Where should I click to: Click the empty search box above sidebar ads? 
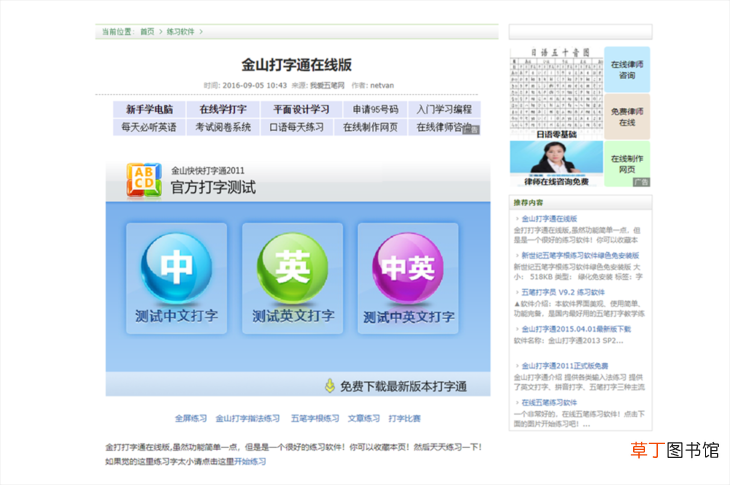[580, 32]
